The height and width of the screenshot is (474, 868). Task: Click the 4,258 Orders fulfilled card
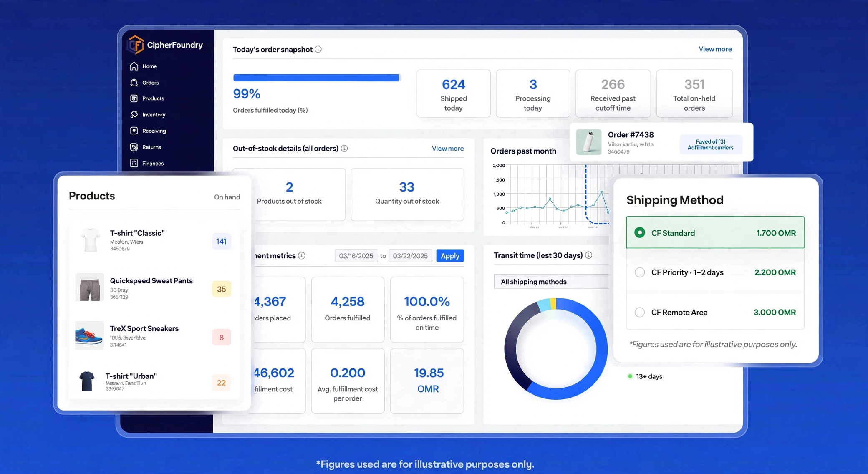click(x=348, y=310)
